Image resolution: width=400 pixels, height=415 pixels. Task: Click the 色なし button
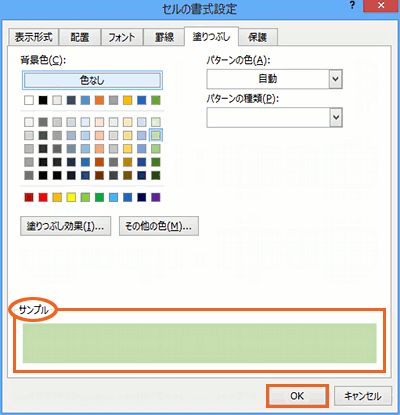(x=92, y=80)
